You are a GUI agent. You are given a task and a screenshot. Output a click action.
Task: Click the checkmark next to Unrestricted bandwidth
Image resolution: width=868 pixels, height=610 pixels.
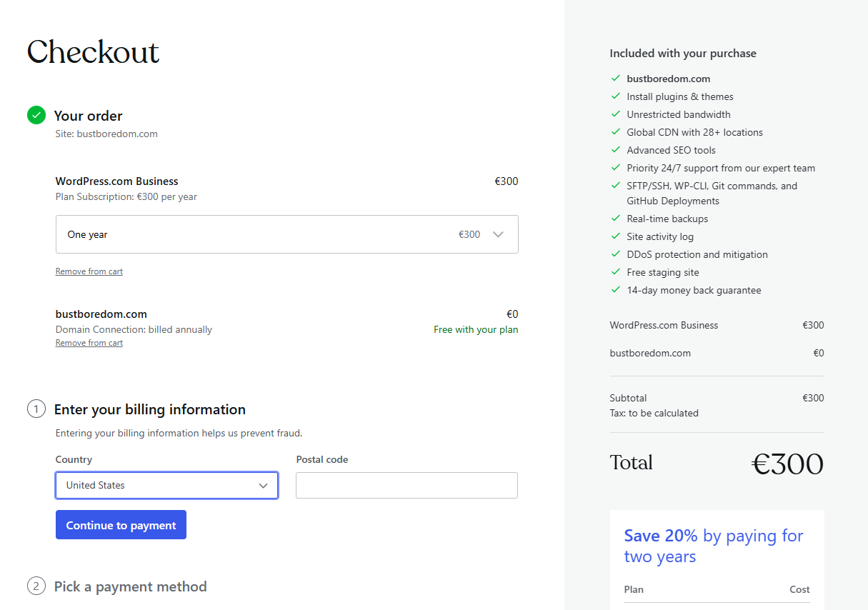tap(615, 114)
